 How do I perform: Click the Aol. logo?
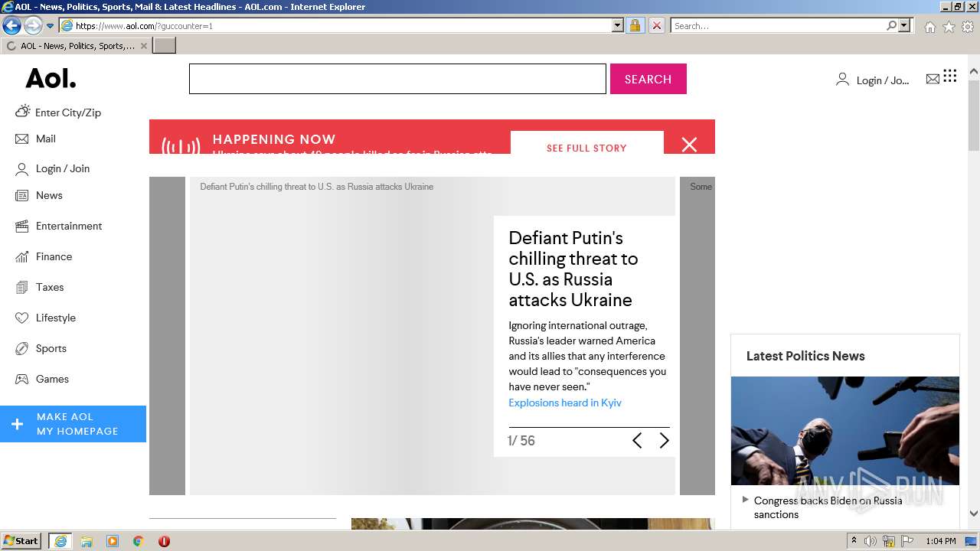click(x=51, y=78)
